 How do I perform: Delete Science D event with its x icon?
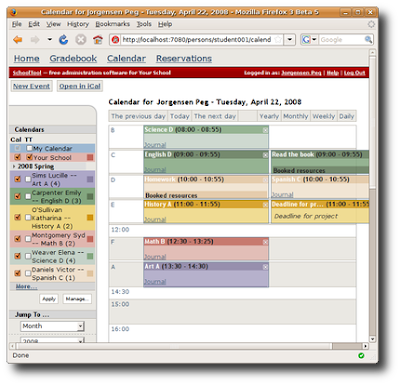pyautogui.click(x=265, y=130)
